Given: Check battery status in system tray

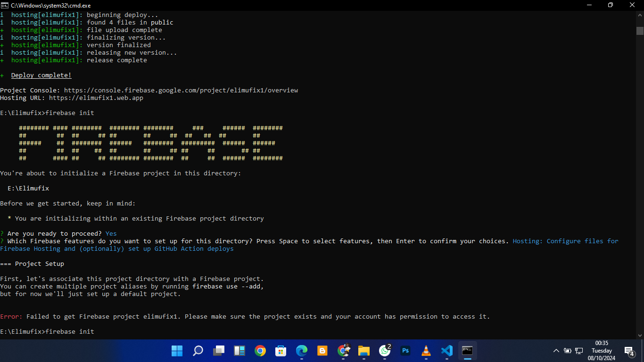Looking at the screenshot, I should click(x=568, y=351).
